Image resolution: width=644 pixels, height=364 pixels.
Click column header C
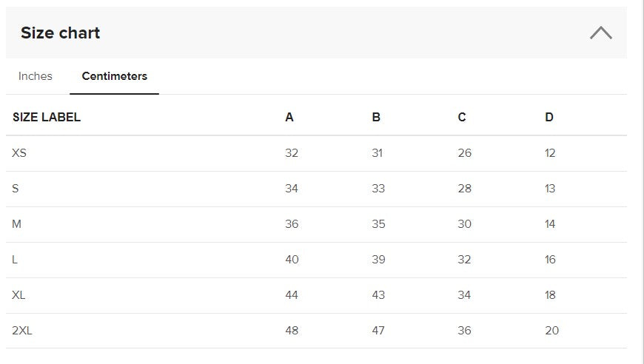(462, 117)
